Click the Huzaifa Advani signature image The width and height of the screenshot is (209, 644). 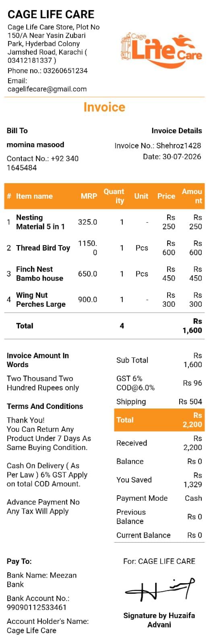point(160,591)
